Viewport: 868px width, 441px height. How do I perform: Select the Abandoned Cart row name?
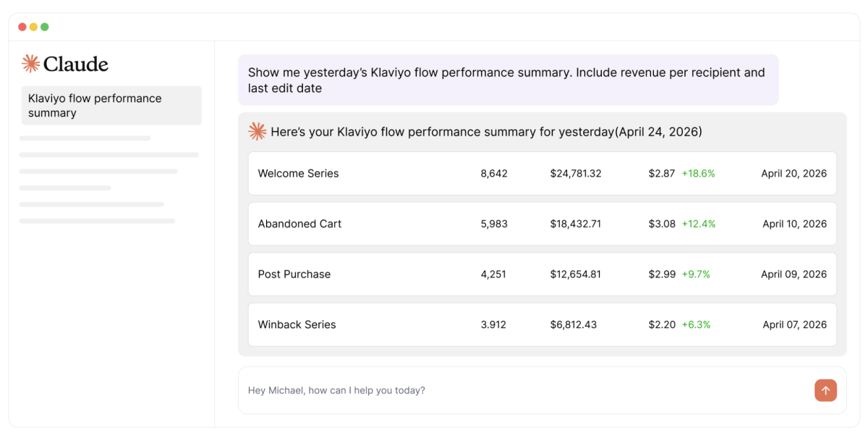299,224
